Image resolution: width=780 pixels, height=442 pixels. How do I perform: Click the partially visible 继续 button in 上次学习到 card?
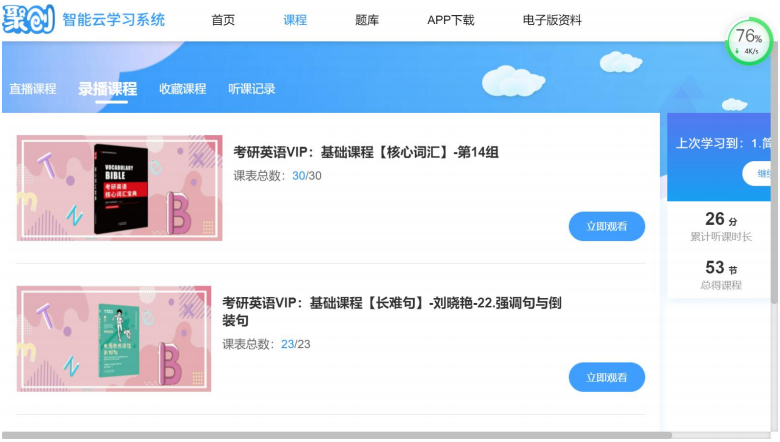click(757, 174)
